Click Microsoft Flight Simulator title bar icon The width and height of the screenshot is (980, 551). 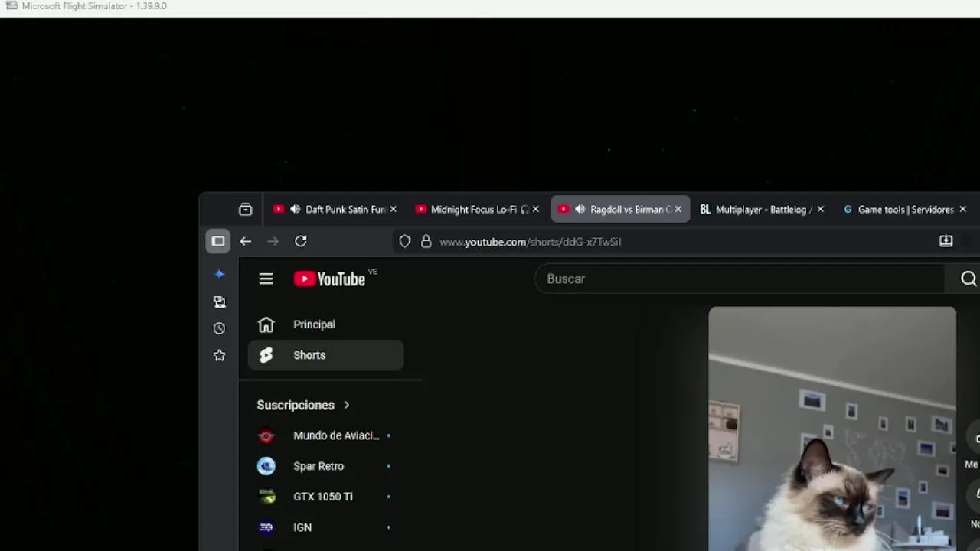pyautogui.click(x=11, y=6)
